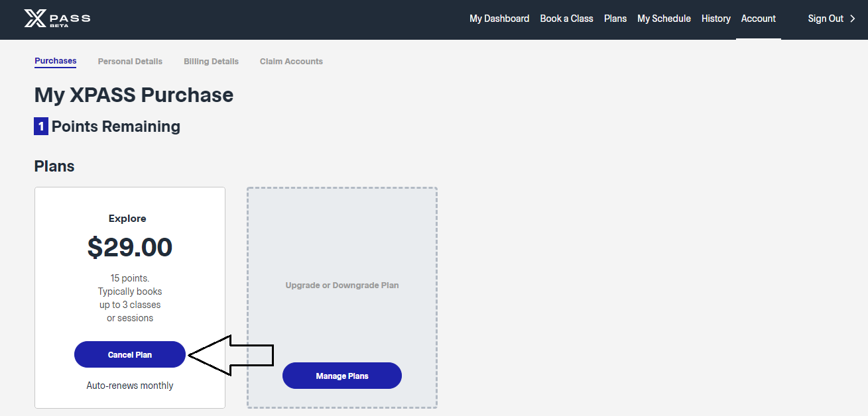The height and width of the screenshot is (416, 868).
Task: Click the Points Remaining heading
Action: 116,126
